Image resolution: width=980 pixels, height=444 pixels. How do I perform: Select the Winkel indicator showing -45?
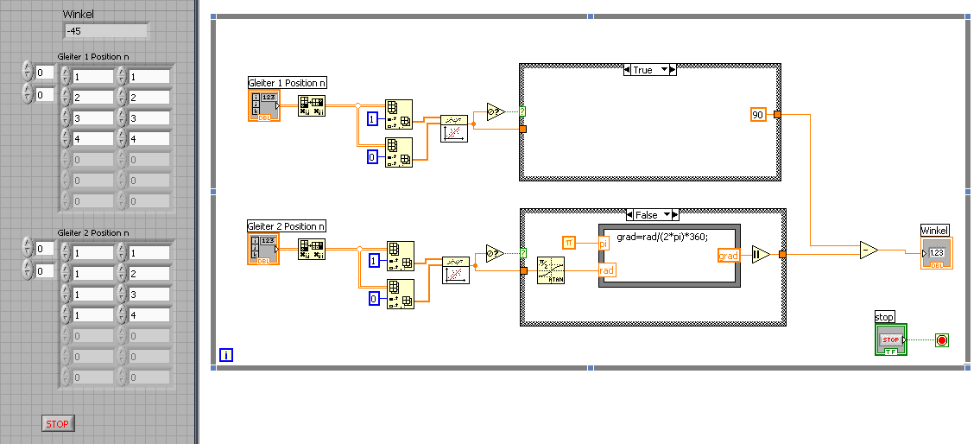[105, 30]
